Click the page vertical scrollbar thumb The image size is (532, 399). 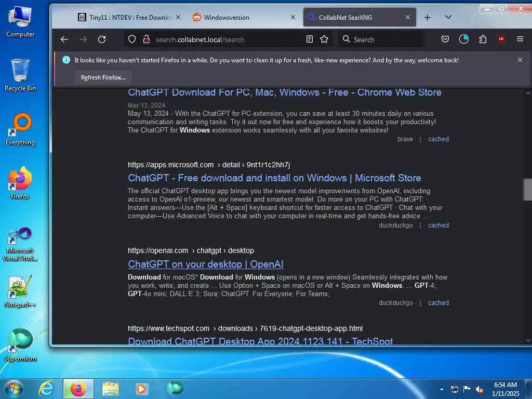coord(528,189)
